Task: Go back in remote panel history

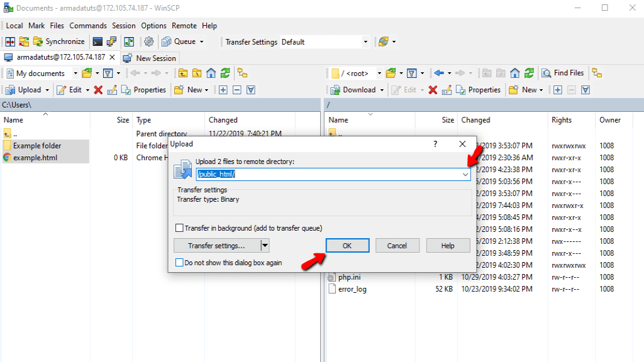Action: pos(439,73)
